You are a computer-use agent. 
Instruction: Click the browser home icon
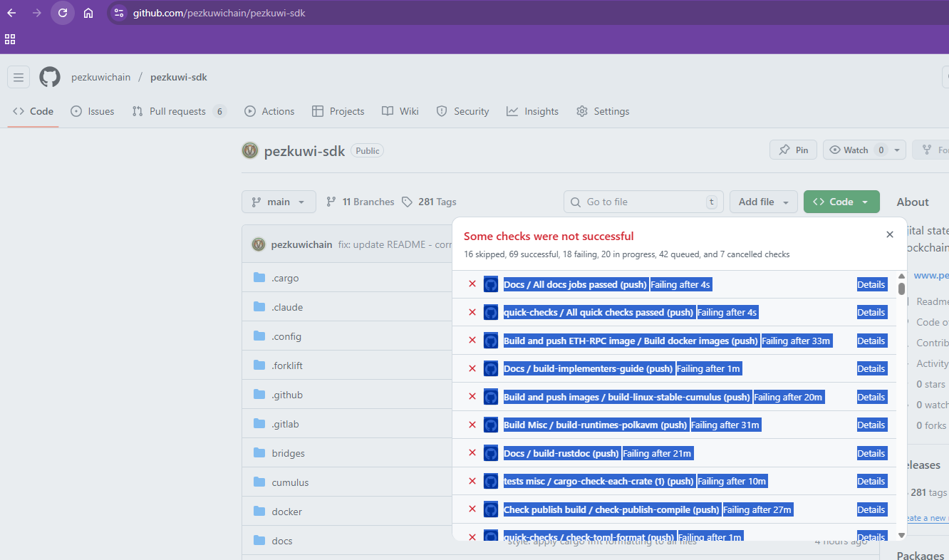pos(88,13)
